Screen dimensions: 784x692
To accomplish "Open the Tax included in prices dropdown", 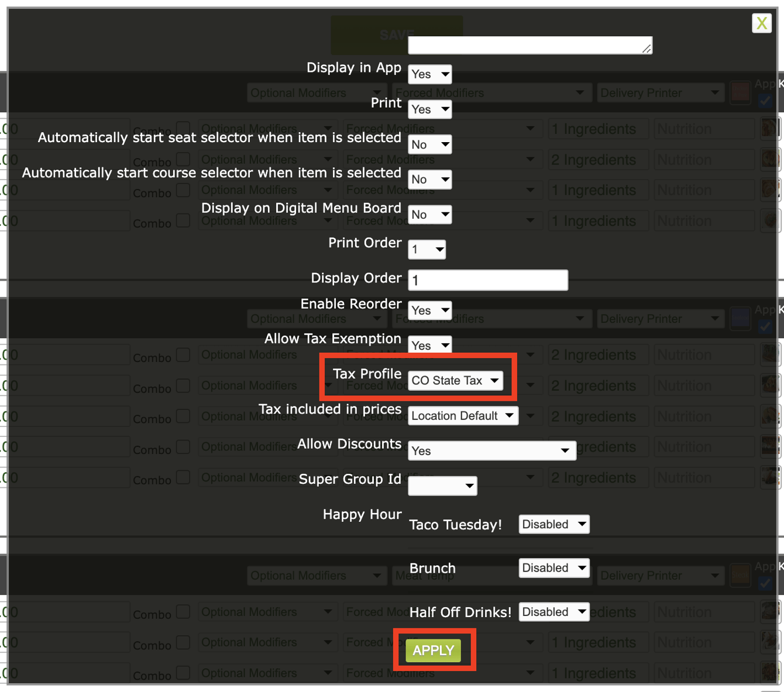I will click(462, 415).
